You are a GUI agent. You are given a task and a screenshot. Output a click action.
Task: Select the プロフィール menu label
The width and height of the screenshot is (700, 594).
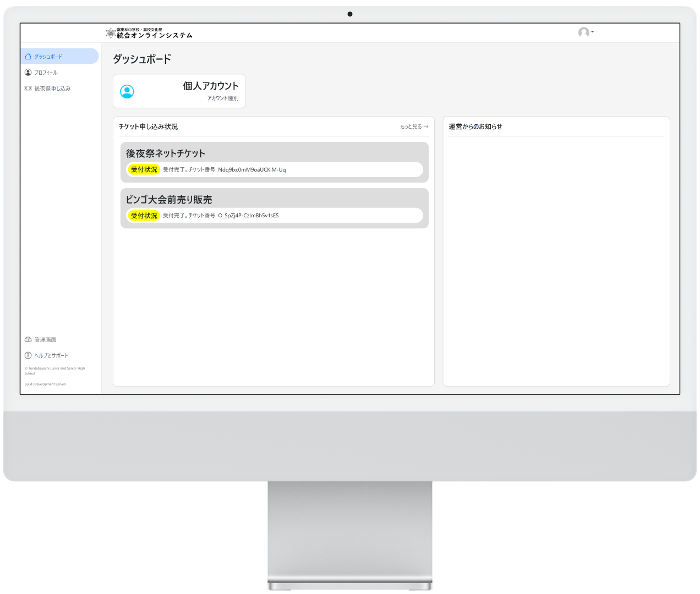(46, 73)
